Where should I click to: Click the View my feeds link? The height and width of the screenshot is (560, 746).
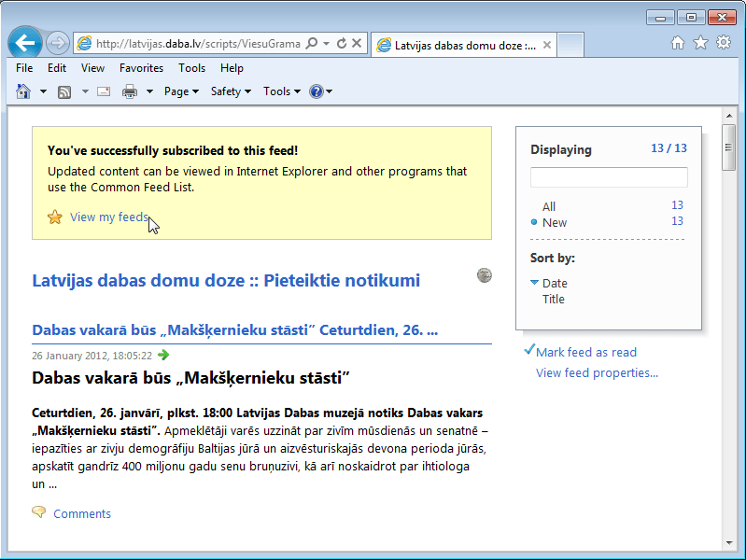point(109,217)
